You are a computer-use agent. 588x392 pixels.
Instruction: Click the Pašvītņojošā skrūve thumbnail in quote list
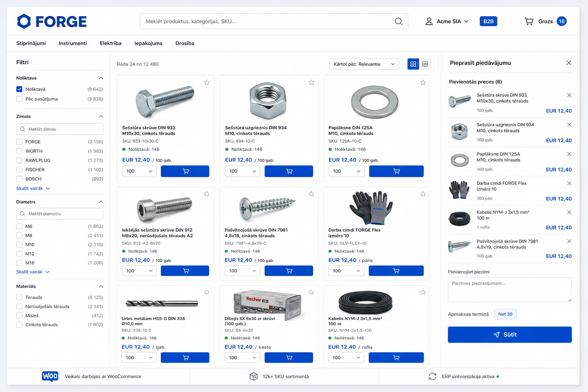459,247
